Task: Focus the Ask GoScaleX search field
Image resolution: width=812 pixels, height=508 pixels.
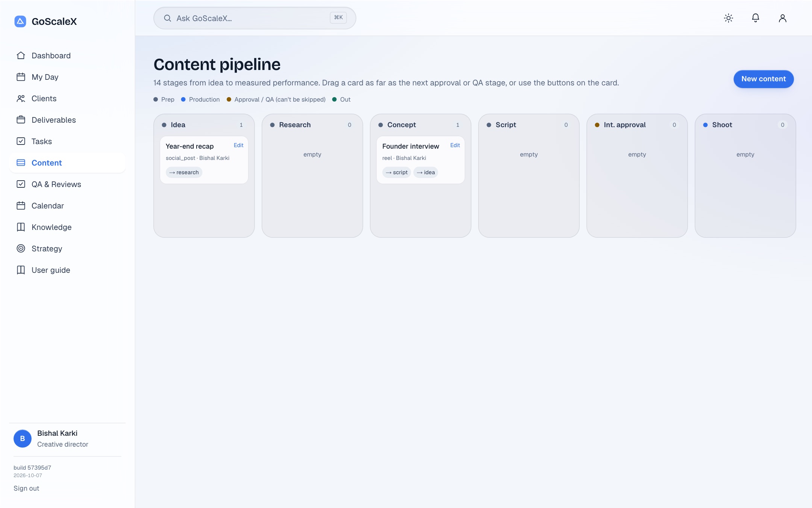Action: click(255, 18)
